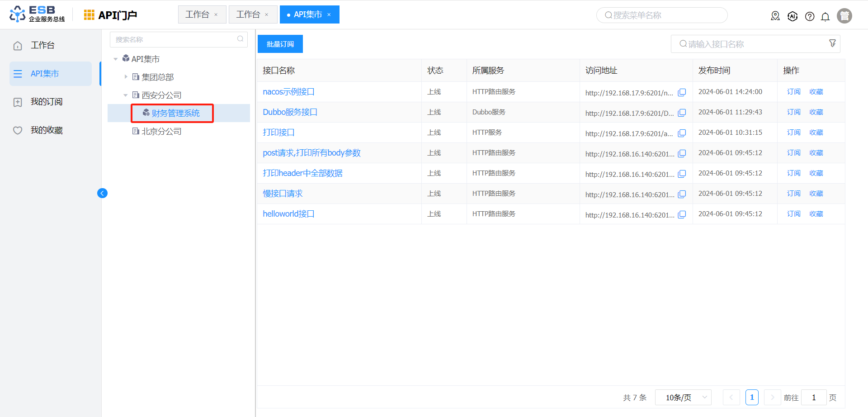Open the Dubbo服务接口 link
This screenshot has width=868, height=417.
coord(290,112)
